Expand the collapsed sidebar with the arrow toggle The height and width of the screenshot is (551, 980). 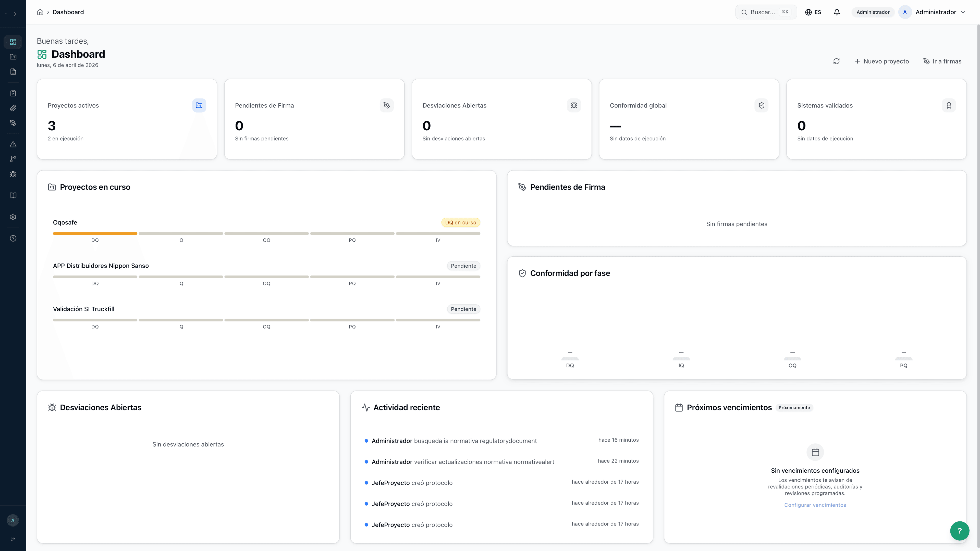point(15,14)
